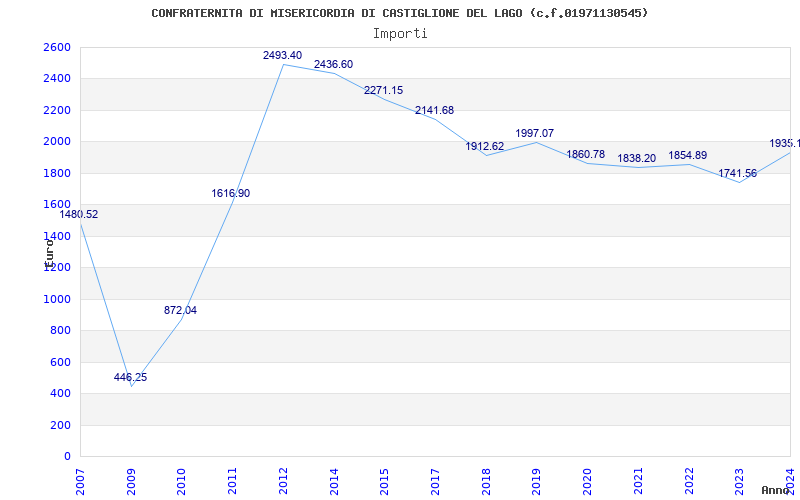Select data label 1854.89
Screen dimensions: 800x500
(x=687, y=155)
